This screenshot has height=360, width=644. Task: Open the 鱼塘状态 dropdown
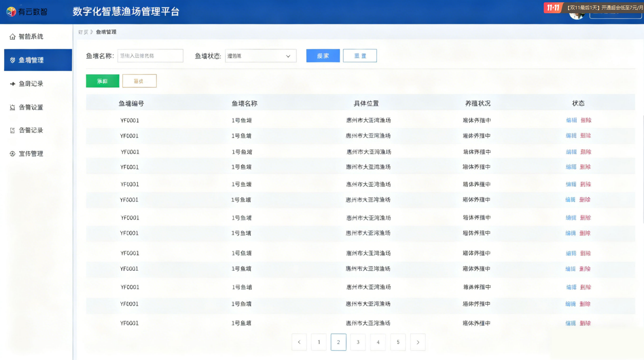pos(260,56)
